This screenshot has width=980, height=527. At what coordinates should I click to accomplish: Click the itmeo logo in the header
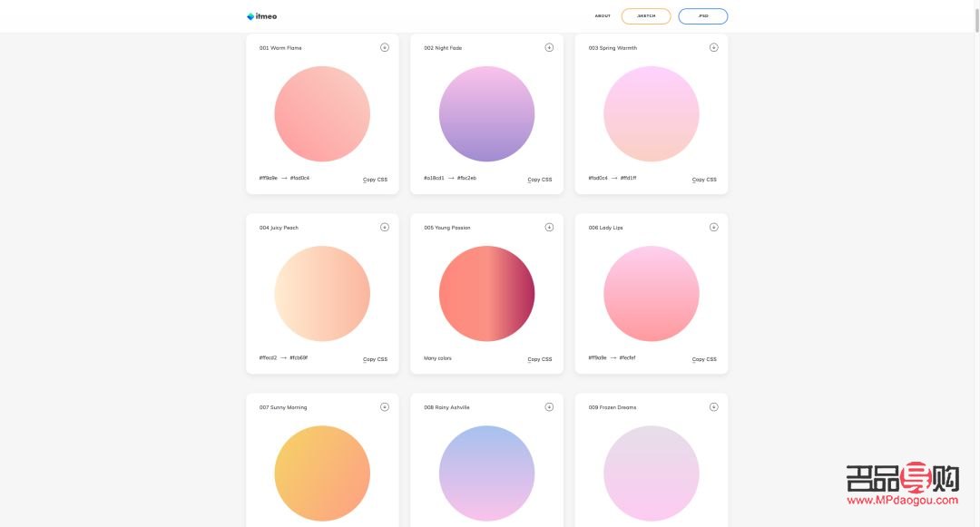tap(261, 15)
